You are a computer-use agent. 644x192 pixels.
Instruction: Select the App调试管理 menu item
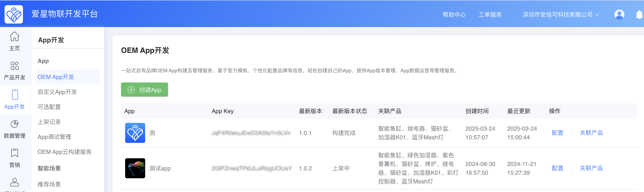[x=54, y=137]
